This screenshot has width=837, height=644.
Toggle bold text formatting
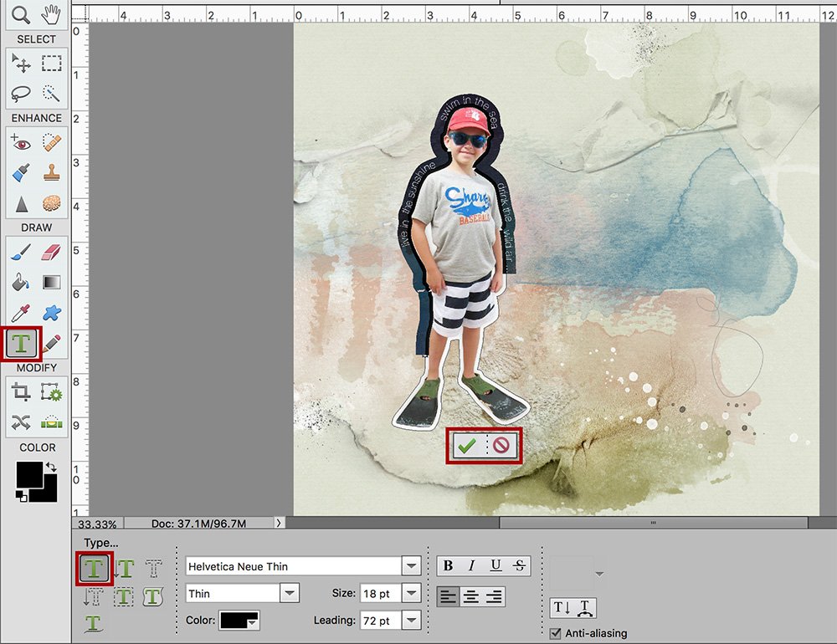449,565
